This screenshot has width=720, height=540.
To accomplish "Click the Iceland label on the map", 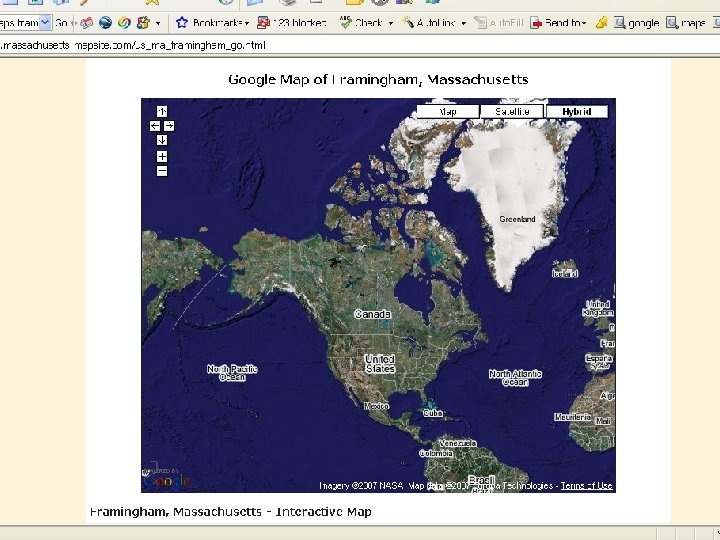I will tap(565, 274).
